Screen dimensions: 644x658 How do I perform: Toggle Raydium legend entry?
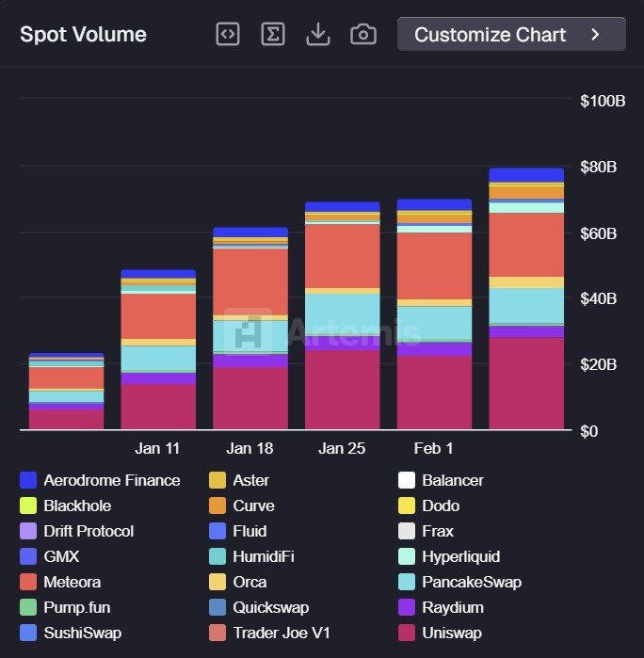(x=452, y=607)
